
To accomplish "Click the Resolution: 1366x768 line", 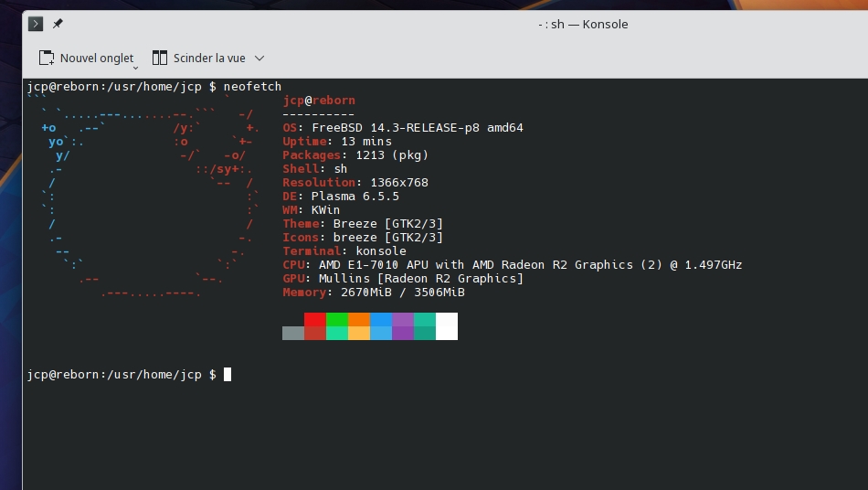I will pos(355,182).
